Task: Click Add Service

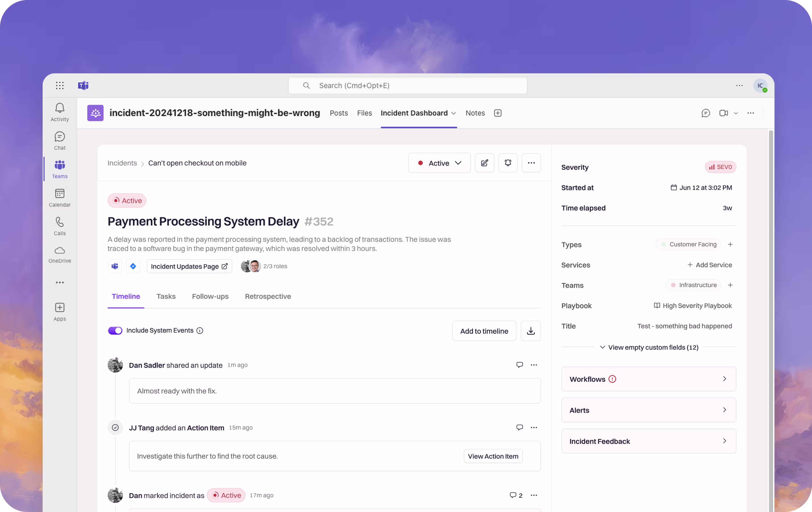Action: click(709, 265)
